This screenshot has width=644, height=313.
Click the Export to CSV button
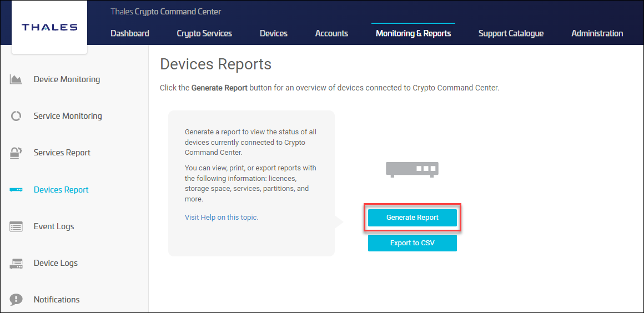412,243
